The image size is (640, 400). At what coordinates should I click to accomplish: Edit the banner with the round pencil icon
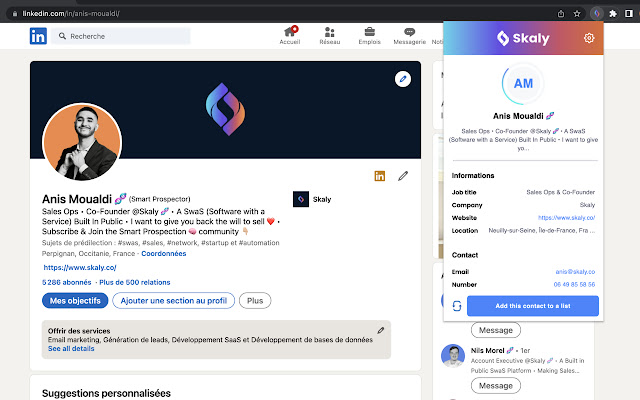[x=403, y=79]
